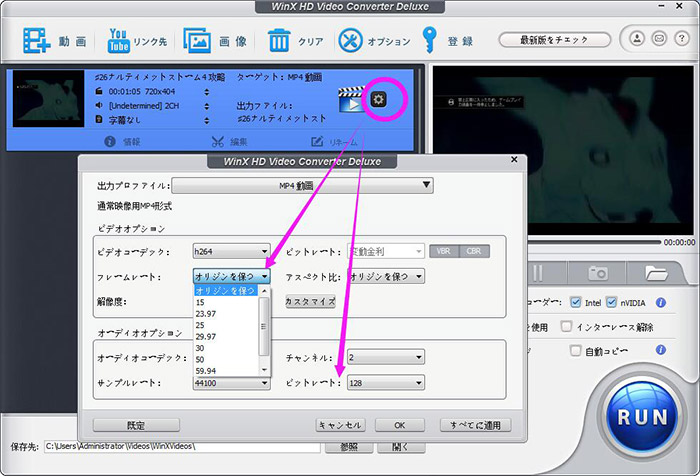700x476 pixels.
Task: Click frame rate list scroll-down arrow
Action: point(264,370)
